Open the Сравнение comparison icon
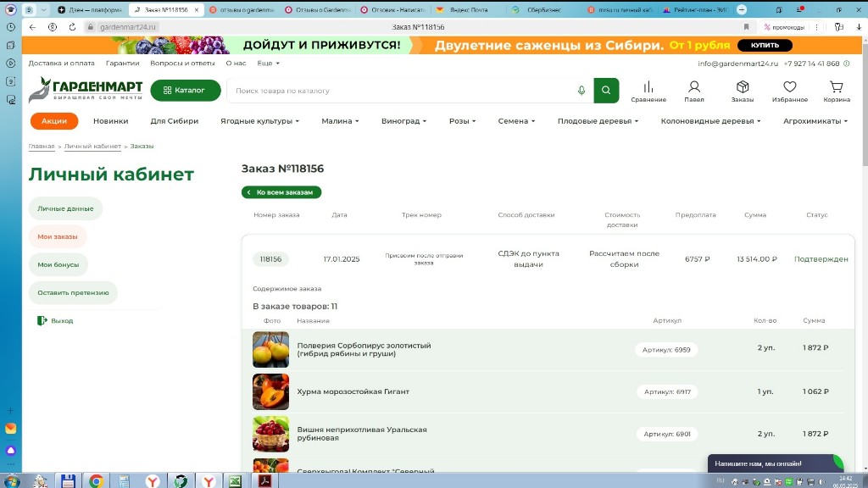868x488 pixels. 648,91
